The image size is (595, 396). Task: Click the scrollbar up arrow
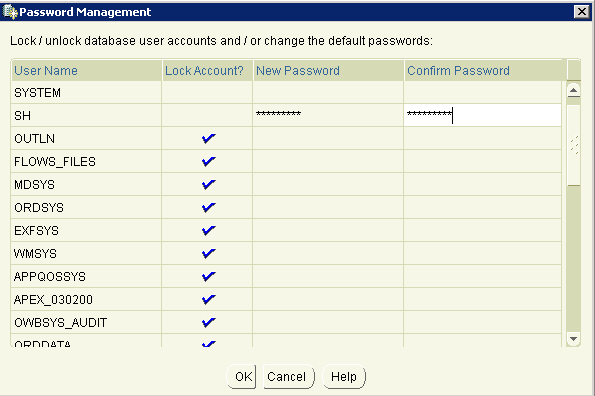573,90
